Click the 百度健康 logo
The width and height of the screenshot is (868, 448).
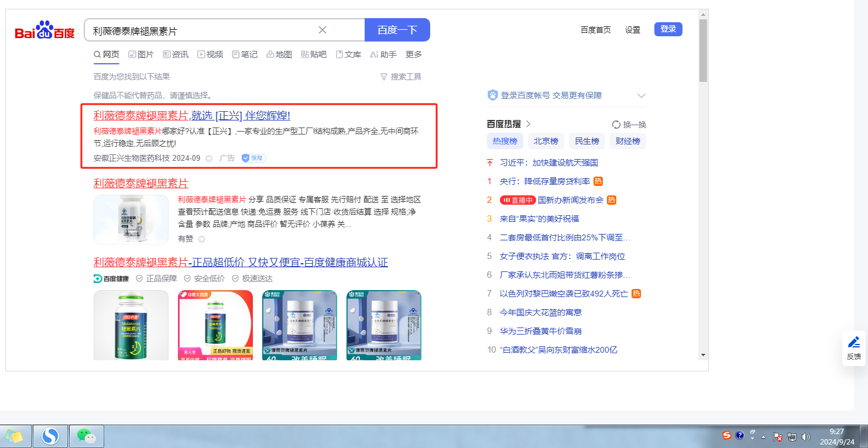(111, 278)
